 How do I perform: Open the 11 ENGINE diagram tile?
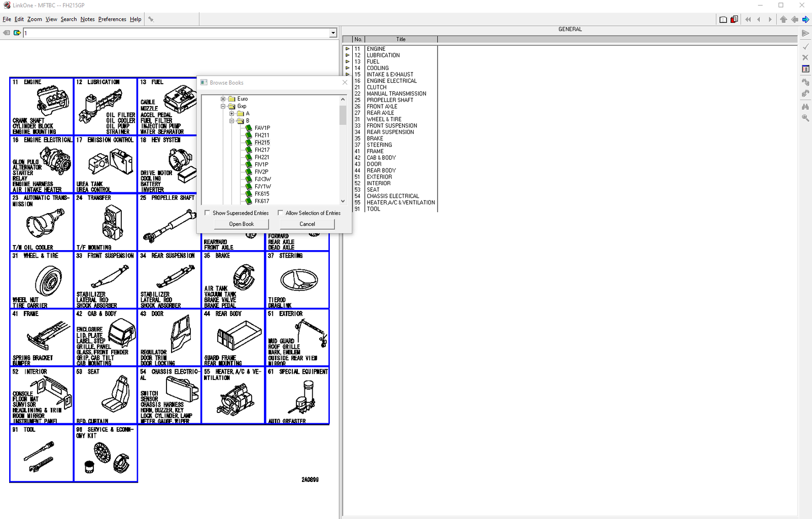tap(42, 107)
